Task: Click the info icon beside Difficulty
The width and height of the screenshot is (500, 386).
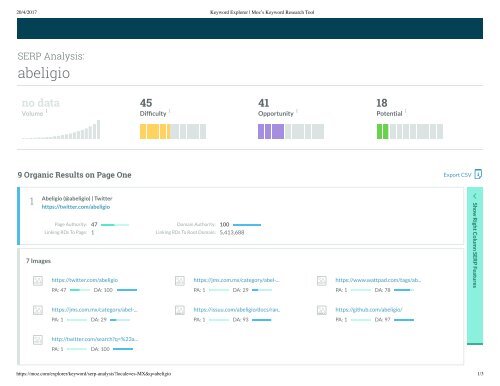Action: [x=170, y=111]
